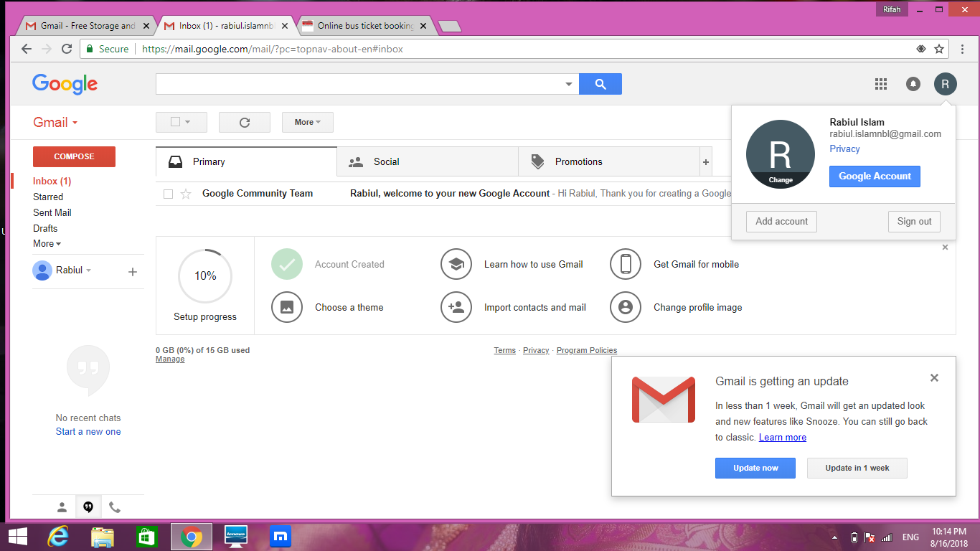Switch to the Online bus ticket booking tab

(x=364, y=26)
